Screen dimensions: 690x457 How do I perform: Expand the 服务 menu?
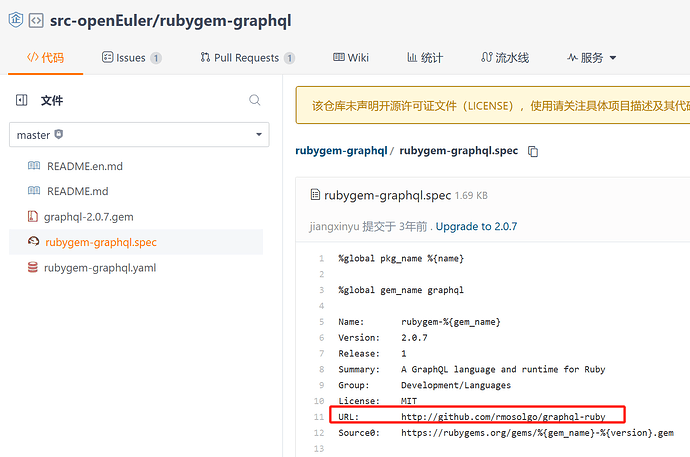[x=592, y=58]
